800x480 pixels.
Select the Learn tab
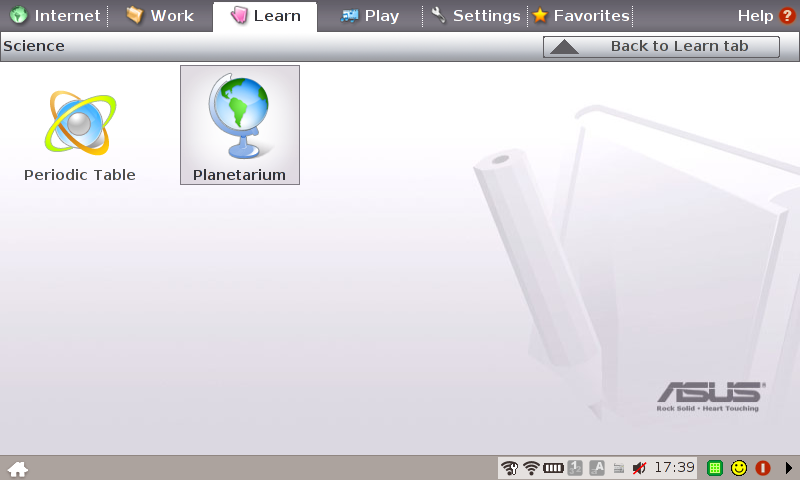click(x=265, y=15)
